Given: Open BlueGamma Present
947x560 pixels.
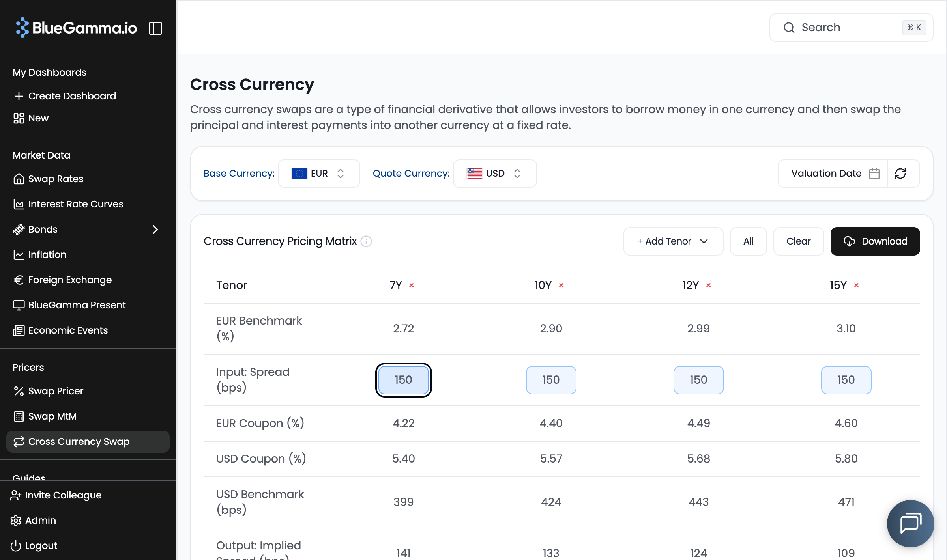Looking at the screenshot, I should (x=77, y=305).
